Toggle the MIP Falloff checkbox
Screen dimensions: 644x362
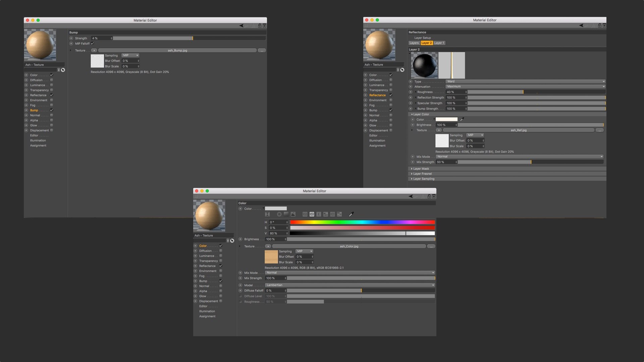coord(93,44)
